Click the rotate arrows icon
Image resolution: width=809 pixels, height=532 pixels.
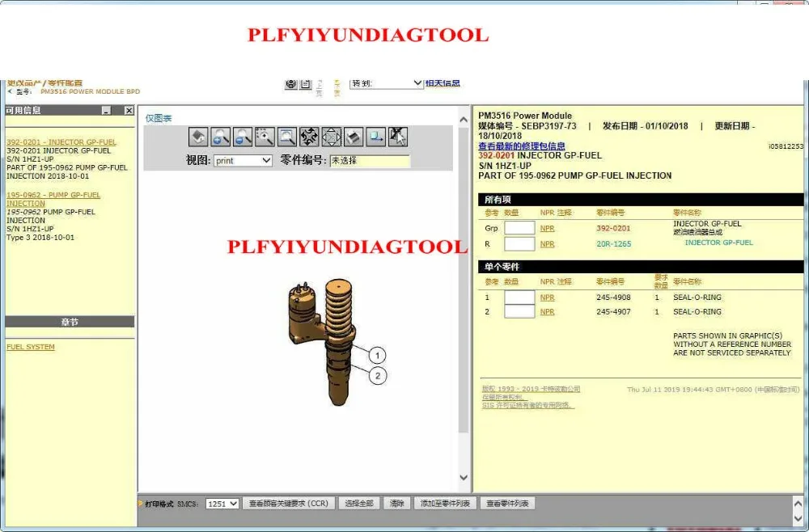click(309, 137)
